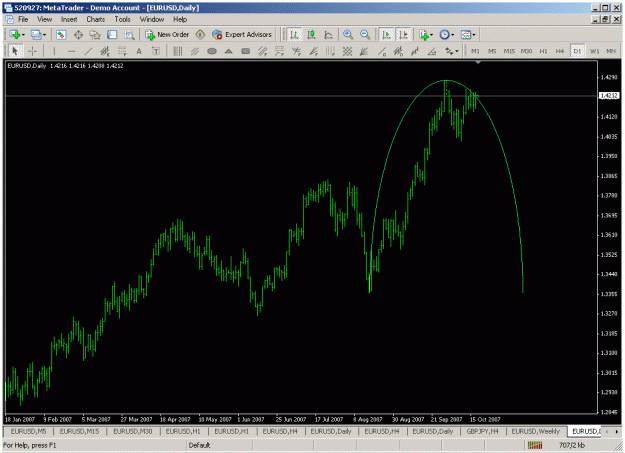
Task: Zoom in on the chart
Action: [x=348, y=35]
